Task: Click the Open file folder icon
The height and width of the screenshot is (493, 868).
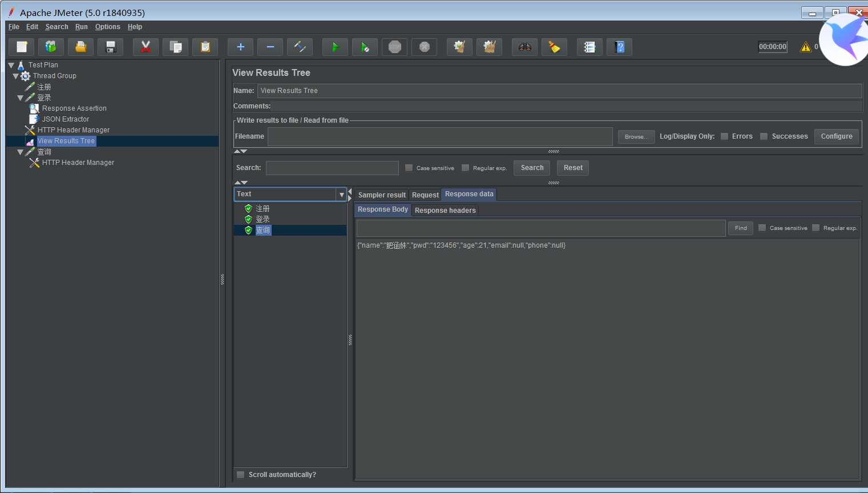Action: tap(81, 47)
